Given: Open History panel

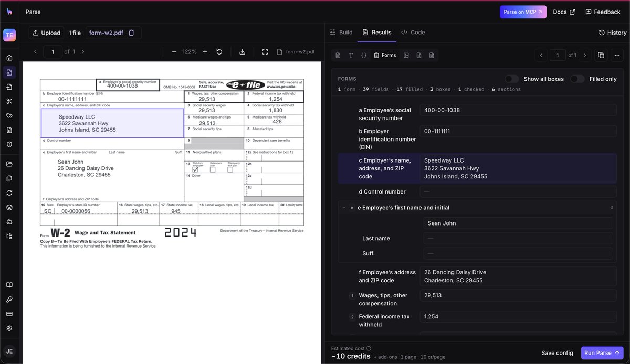Looking at the screenshot, I should [613, 33].
